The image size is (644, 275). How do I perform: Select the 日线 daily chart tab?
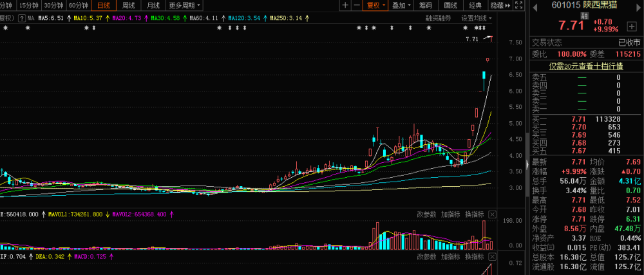point(104,5)
